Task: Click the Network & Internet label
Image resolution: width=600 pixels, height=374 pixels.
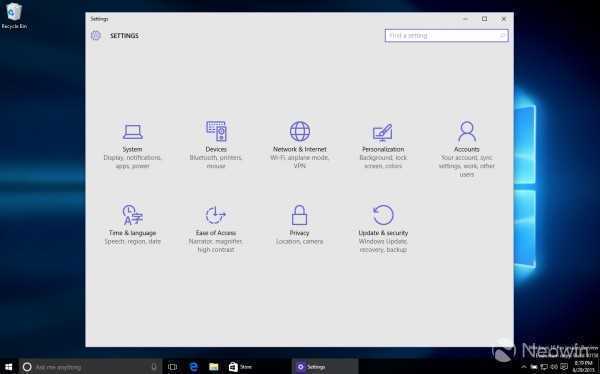Action: click(x=300, y=149)
